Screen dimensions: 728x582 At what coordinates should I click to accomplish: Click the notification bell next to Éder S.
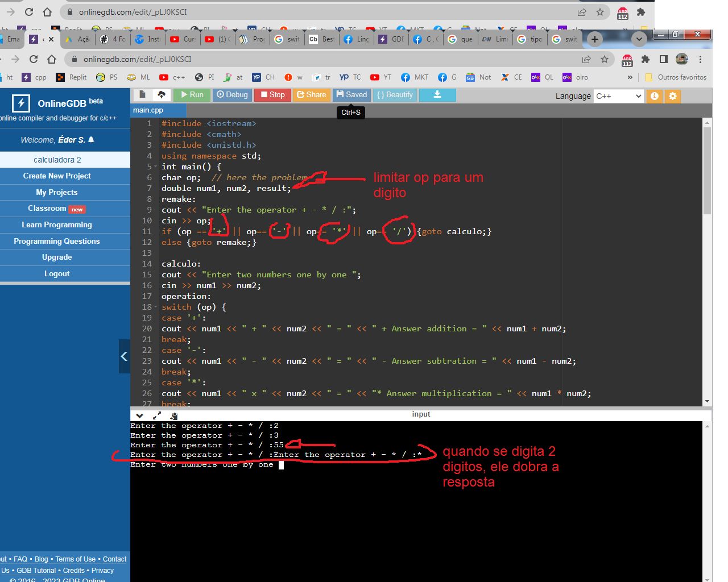[x=91, y=140]
